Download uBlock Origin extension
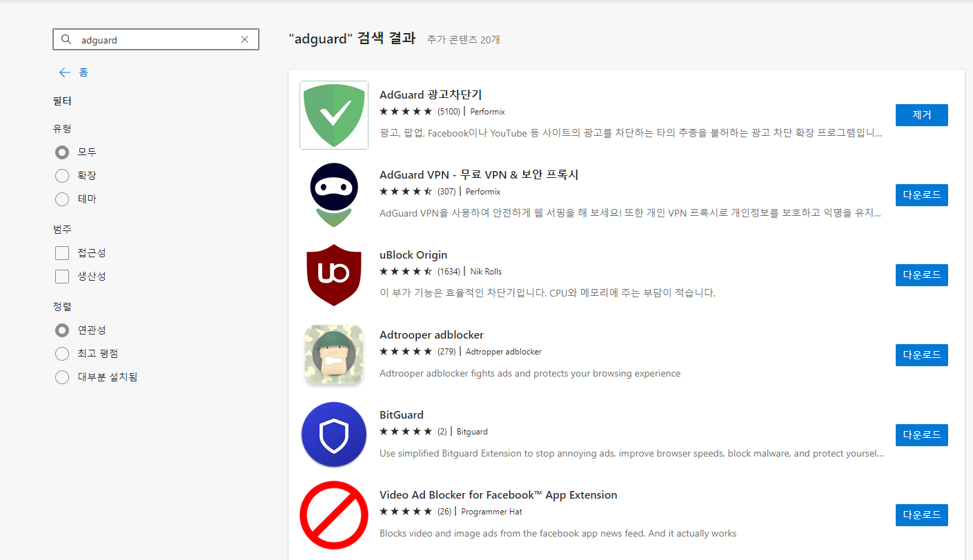Image resolution: width=973 pixels, height=560 pixels. tap(921, 275)
